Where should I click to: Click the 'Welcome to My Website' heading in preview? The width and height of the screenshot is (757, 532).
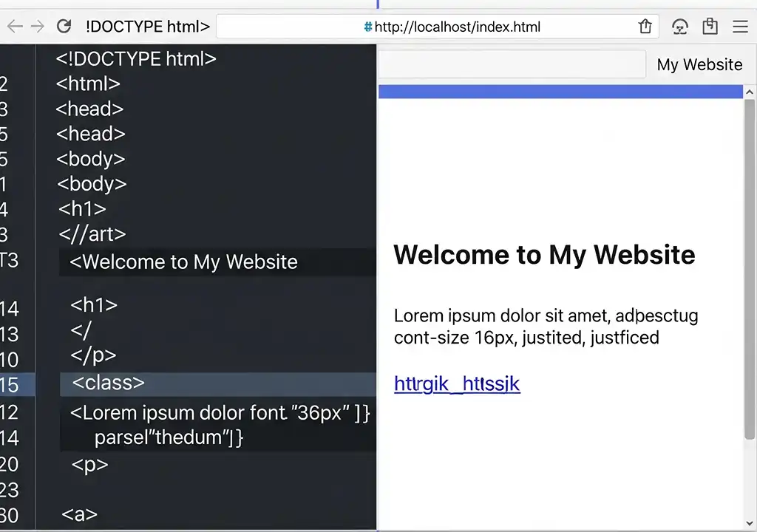click(544, 254)
